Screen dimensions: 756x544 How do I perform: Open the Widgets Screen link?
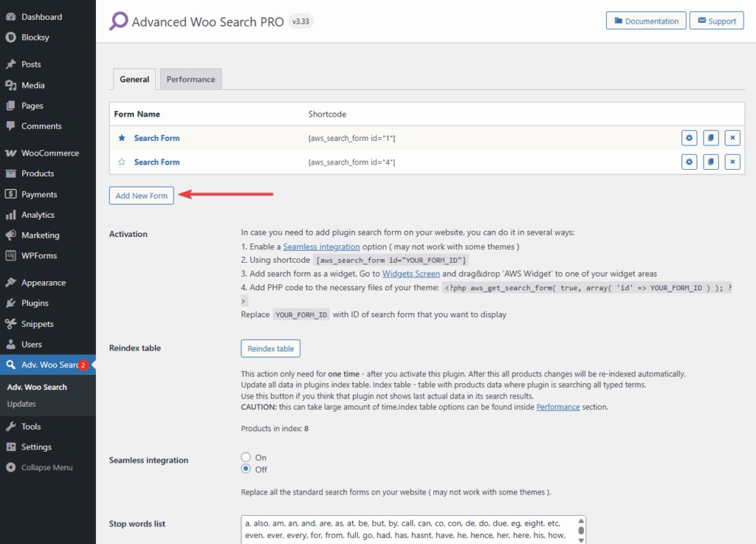[410, 273]
